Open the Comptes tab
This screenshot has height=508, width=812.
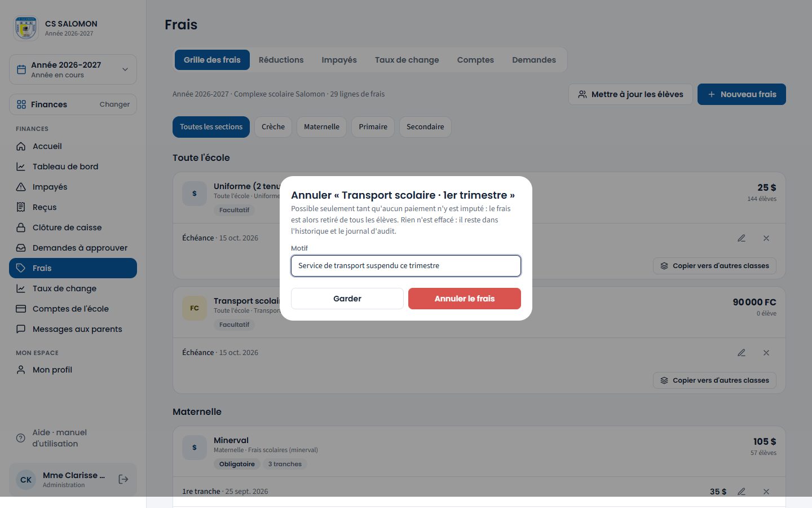coord(475,60)
